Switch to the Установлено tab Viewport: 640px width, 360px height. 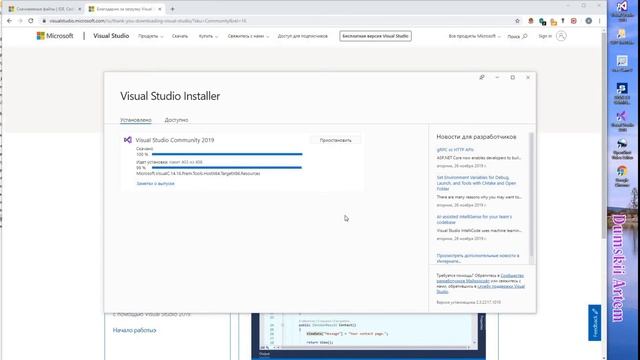(x=136, y=120)
